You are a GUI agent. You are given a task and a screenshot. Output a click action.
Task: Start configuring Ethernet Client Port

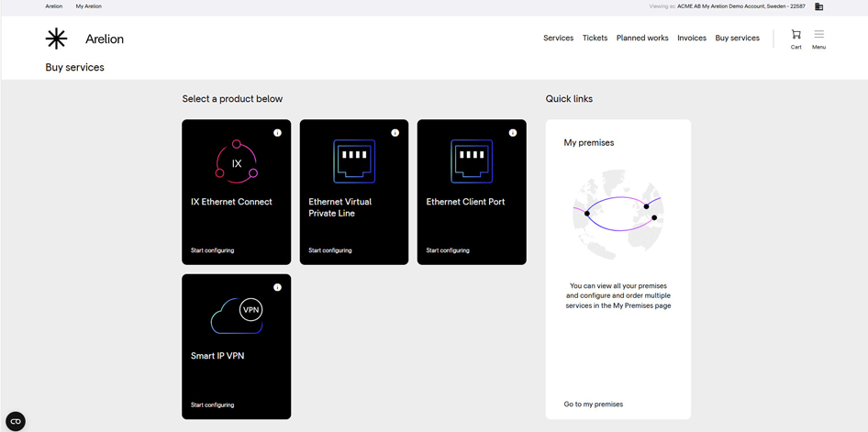[447, 250]
